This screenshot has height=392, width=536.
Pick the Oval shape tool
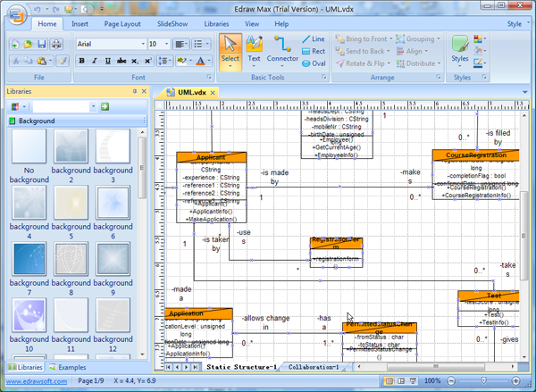coord(313,63)
